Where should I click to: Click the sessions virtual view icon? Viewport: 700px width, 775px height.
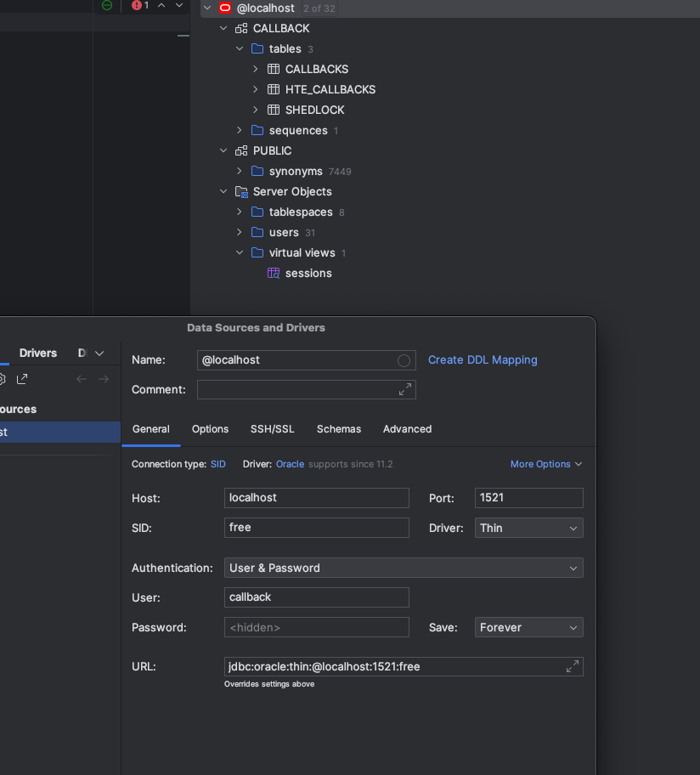[274, 273]
